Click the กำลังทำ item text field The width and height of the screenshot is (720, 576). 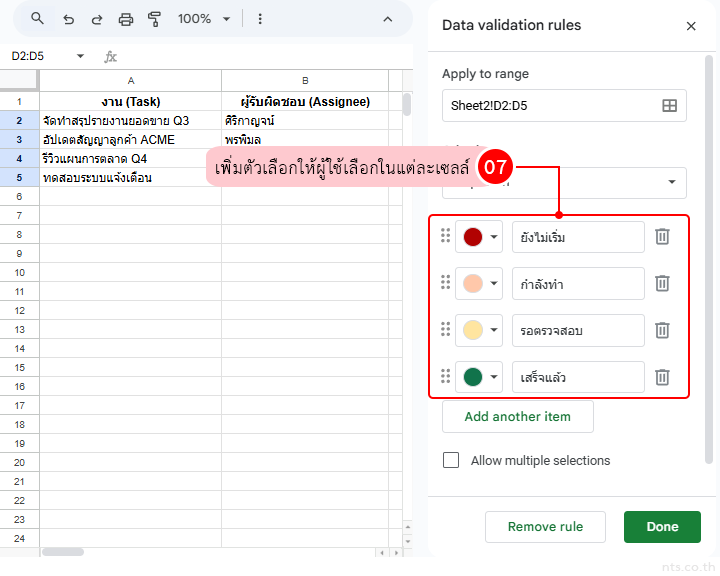pos(577,284)
